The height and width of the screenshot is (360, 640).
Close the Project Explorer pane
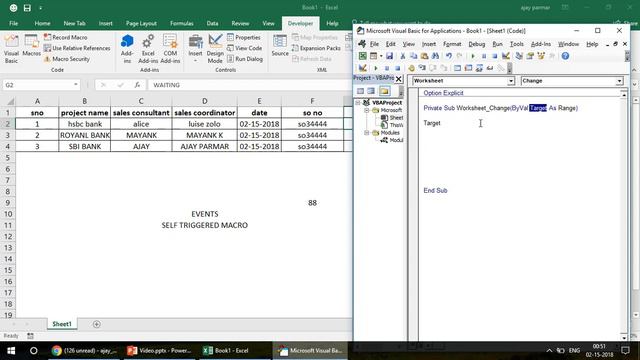click(399, 79)
